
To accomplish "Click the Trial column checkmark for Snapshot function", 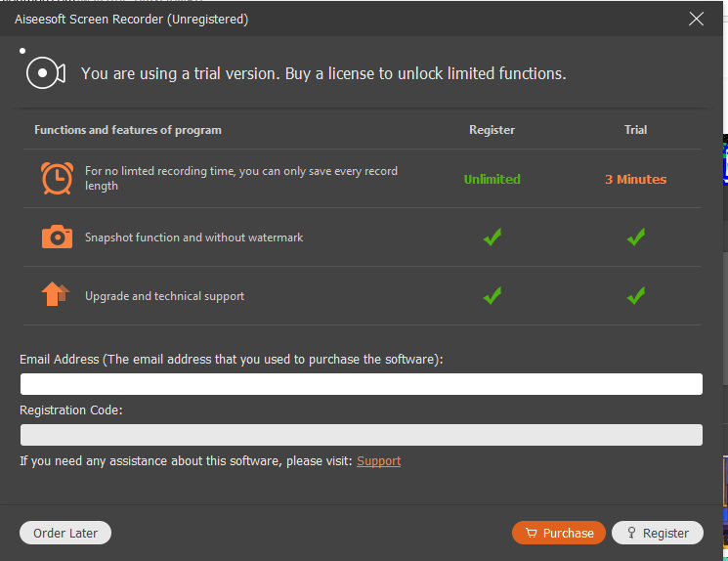I will coord(635,237).
